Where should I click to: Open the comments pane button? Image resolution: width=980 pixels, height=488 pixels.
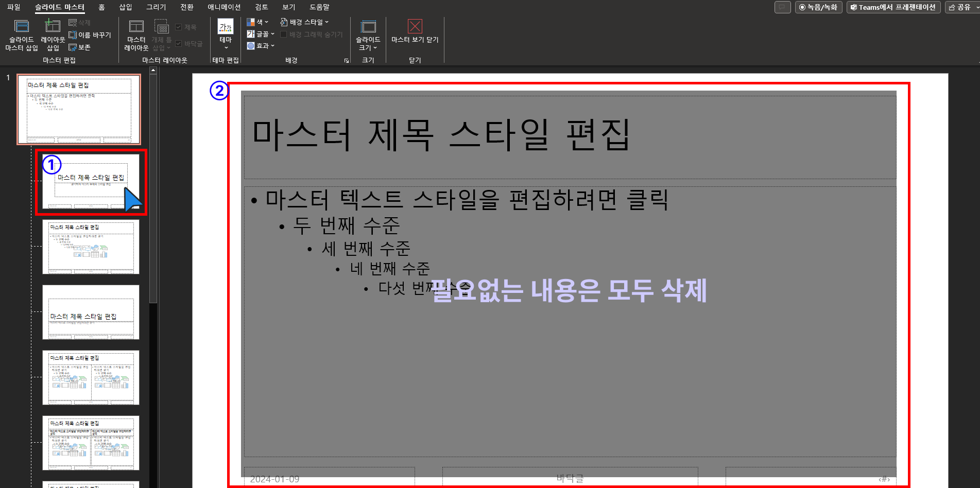click(x=782, y=7)
